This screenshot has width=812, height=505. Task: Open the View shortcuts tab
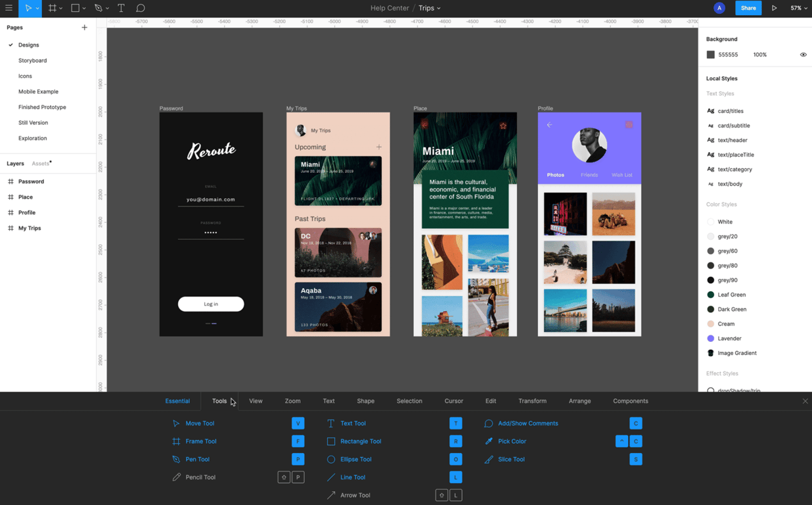[x=256, y=401]
